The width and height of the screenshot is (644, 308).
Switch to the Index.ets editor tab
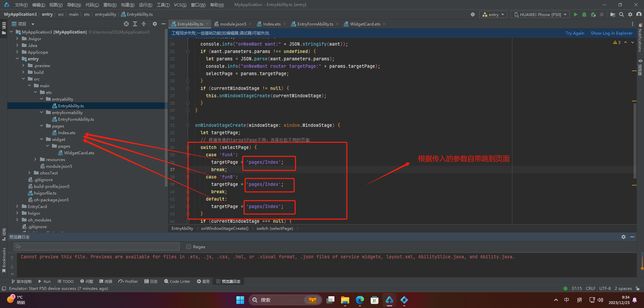[272, 24]
